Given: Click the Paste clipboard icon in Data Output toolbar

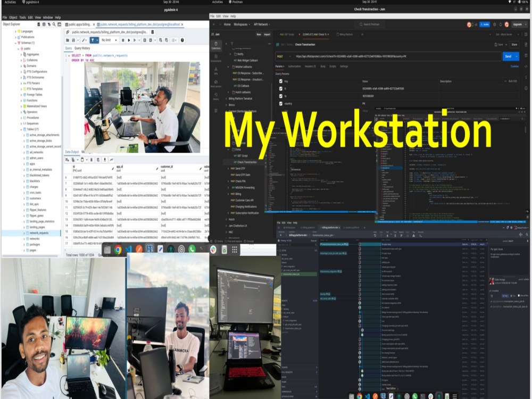Looking at the screenshot, I should [82, 160].
